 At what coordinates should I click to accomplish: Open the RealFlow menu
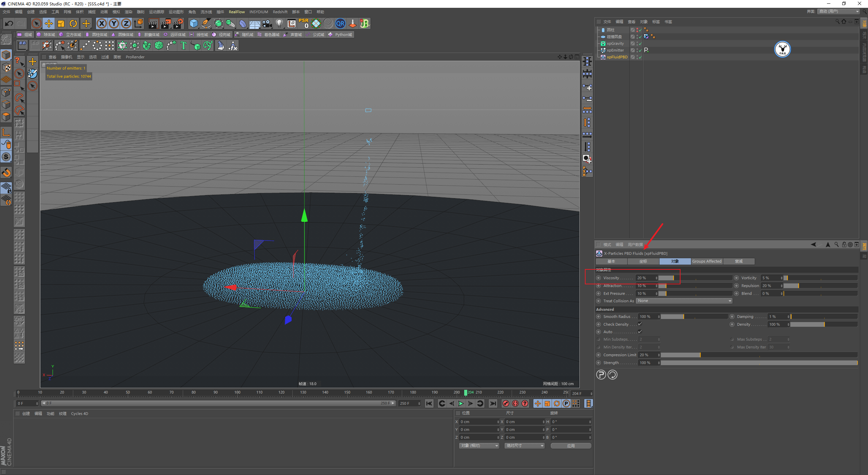pos(237,12)
